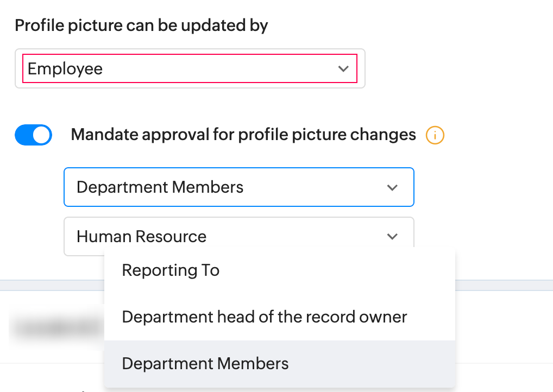Click the white knob of the blue toggle
The image size is (553, 392).
(42, 135)
